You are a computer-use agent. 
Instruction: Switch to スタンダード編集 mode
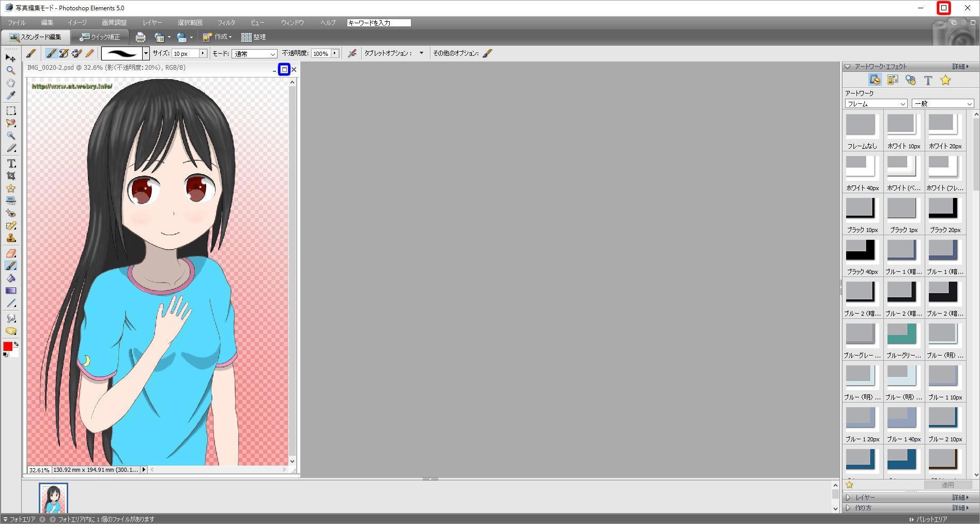36,37
